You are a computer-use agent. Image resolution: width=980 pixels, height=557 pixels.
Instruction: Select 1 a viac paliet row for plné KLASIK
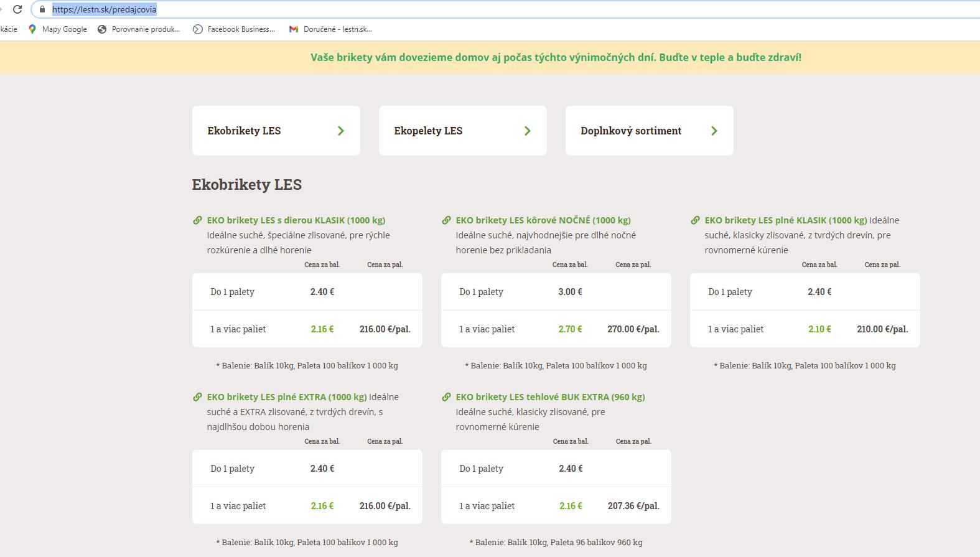[x=805, y=329]
